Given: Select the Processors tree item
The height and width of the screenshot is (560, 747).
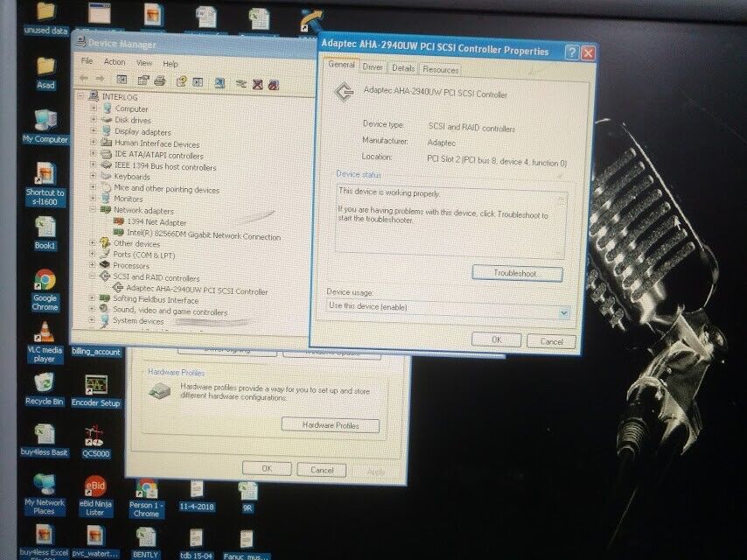Looking at the screenshot, I should click(130, 265).
